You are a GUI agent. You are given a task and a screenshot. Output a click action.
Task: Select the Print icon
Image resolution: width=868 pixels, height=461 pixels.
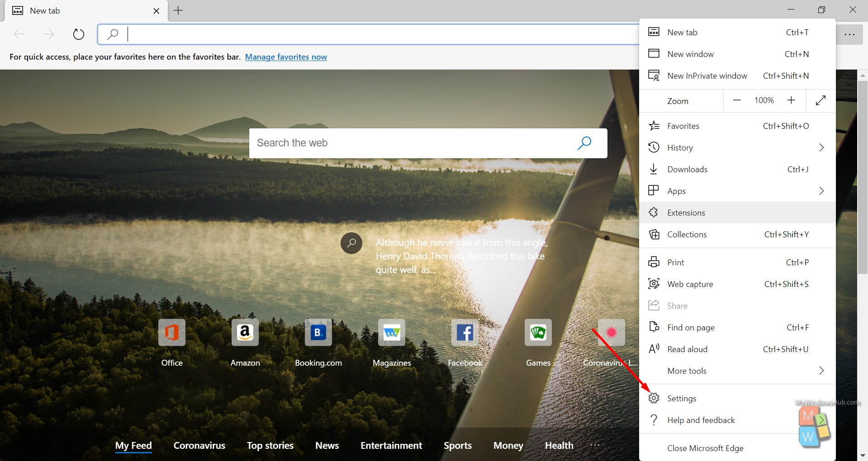654,262
